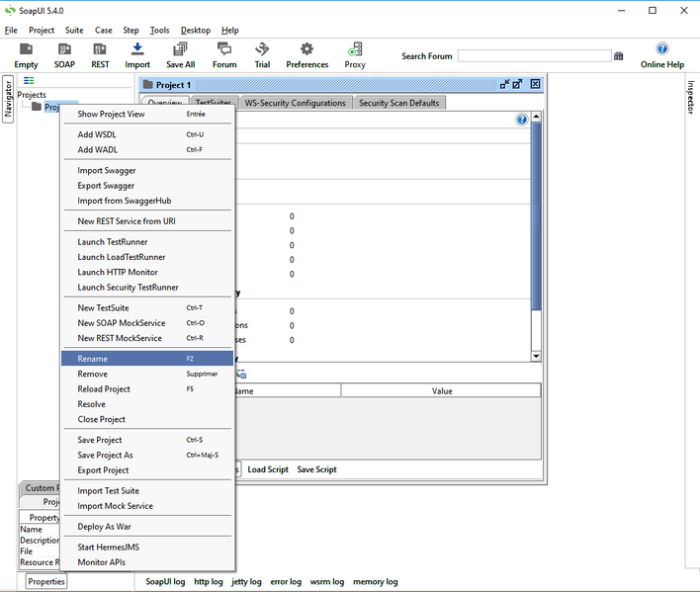Choose Launch TestRunner
The width and height of the screenshot is (700, 592).
(147, 242)
